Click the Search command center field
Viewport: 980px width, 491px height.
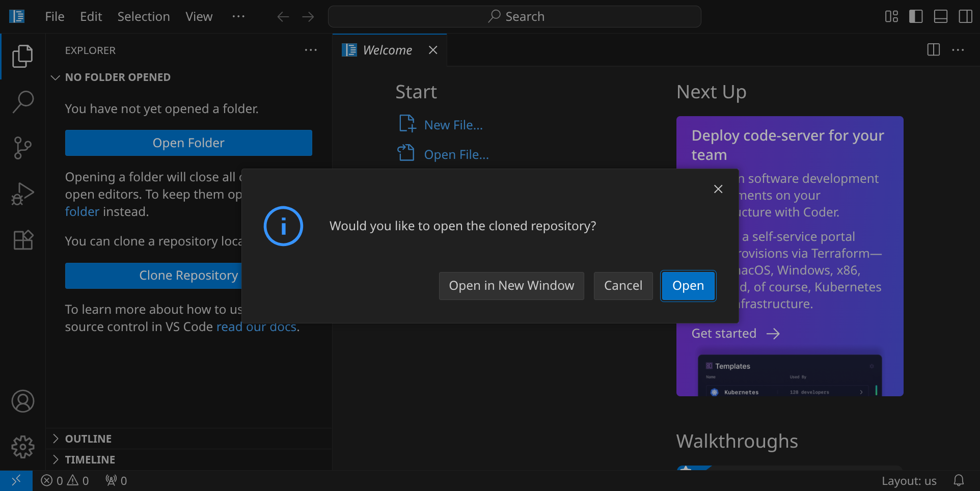[x=514, y=17]
